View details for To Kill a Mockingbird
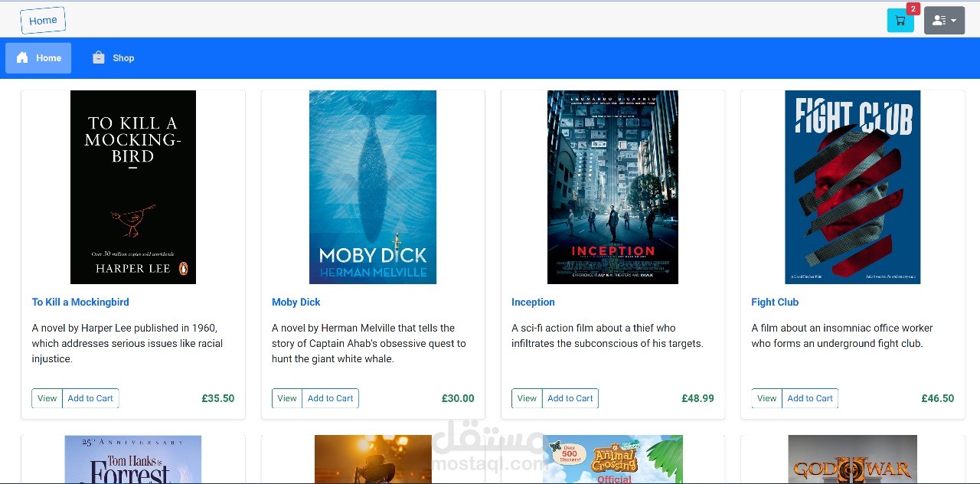This screenshot has width=980, height=484. coord(47,398)
